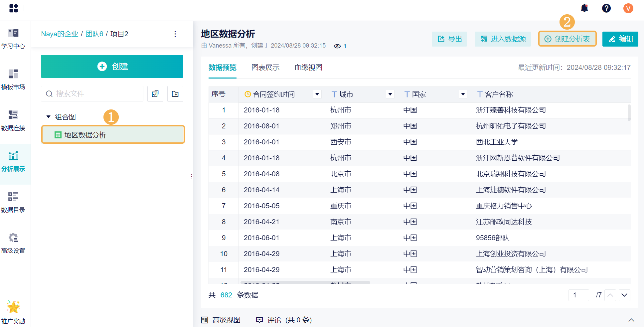Image resolution: width=644 pixels, height=327 pixels.
Task: Open the app grid launcher icon
Action: coord(14,8)
